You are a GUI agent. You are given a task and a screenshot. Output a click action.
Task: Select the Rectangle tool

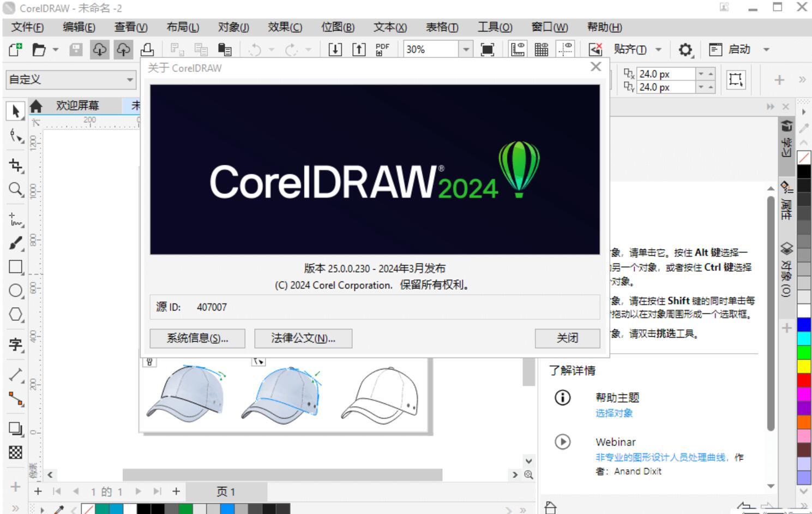[15, 267]
